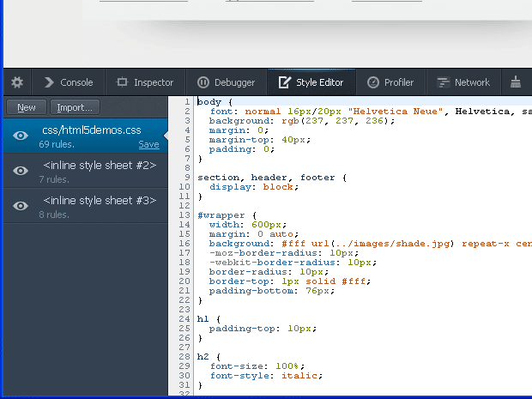This screenshot has width=532, height=399.
Task: Open the Debugger tab
Action: point(227,82)
